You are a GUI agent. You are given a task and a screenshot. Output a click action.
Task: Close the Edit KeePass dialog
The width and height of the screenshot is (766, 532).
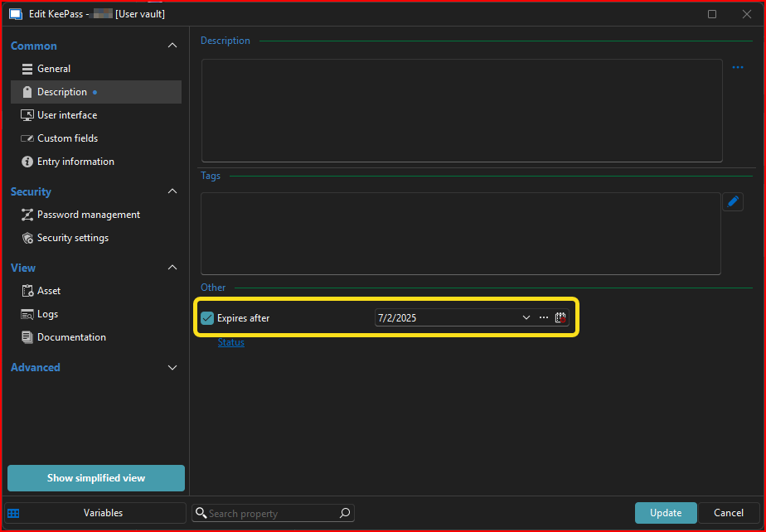coord(747,14)
